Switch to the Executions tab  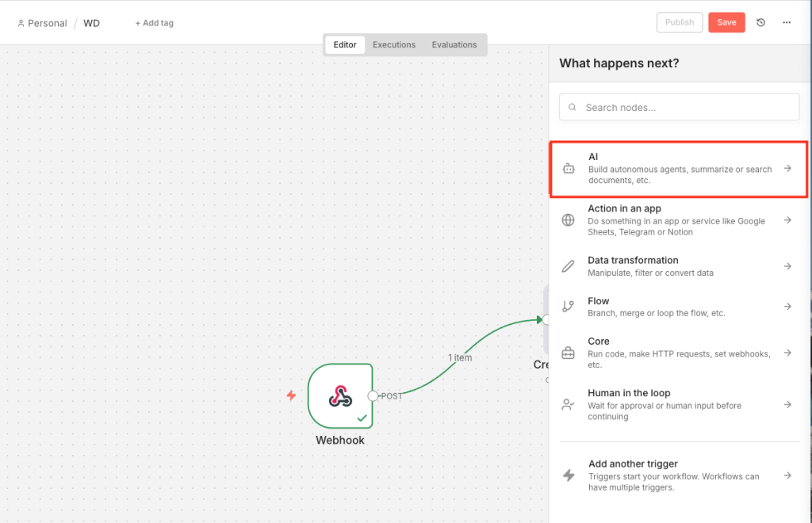[394, 45]
